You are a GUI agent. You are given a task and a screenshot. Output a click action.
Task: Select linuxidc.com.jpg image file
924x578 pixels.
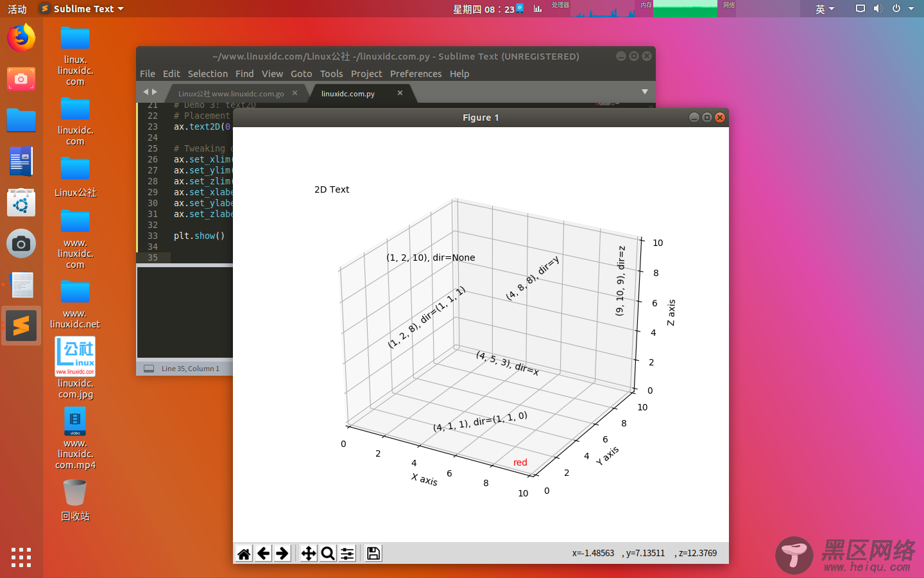[75, 368]
